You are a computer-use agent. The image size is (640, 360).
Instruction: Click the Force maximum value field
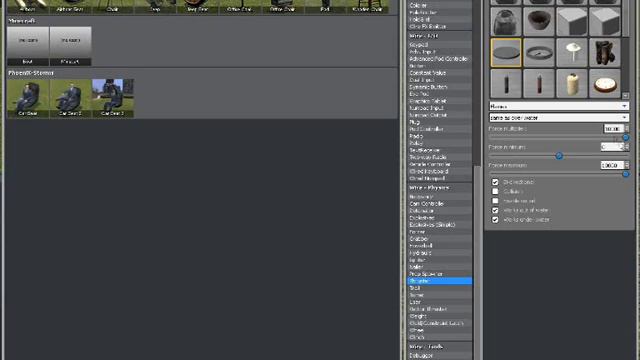pos(612,165)
